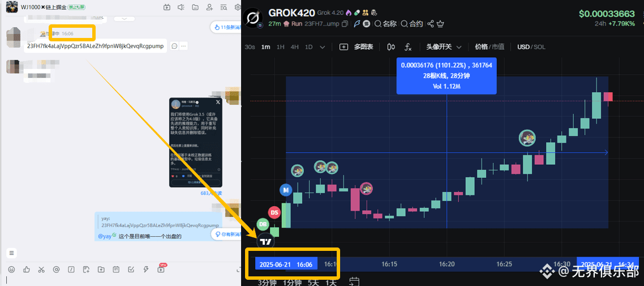The width and height of the screenshot is (644, 286).
Task: Click the hamburger menu button above chat toolbar
Action: [x=11, y=253]
